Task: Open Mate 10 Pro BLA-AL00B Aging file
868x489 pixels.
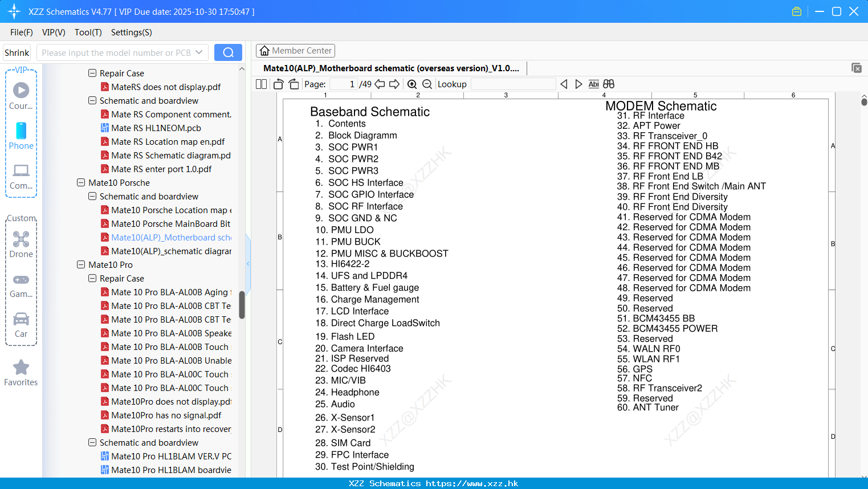Action: (x=166, y=292)
